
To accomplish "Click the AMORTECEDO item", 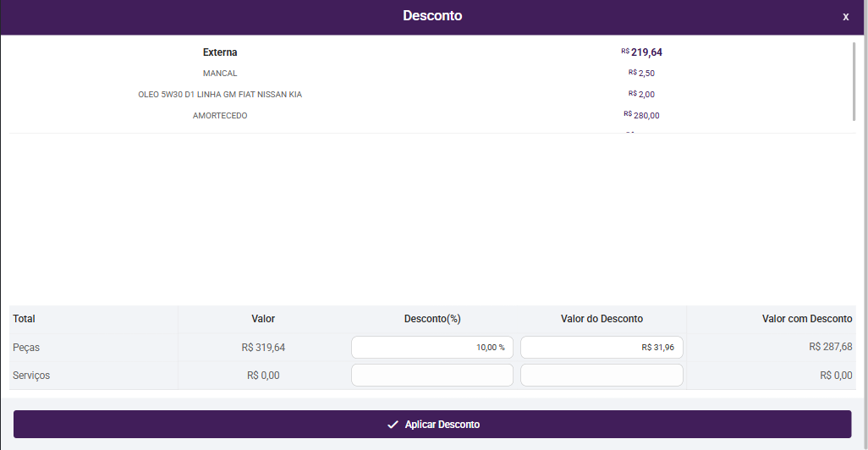I will (220, 116).
